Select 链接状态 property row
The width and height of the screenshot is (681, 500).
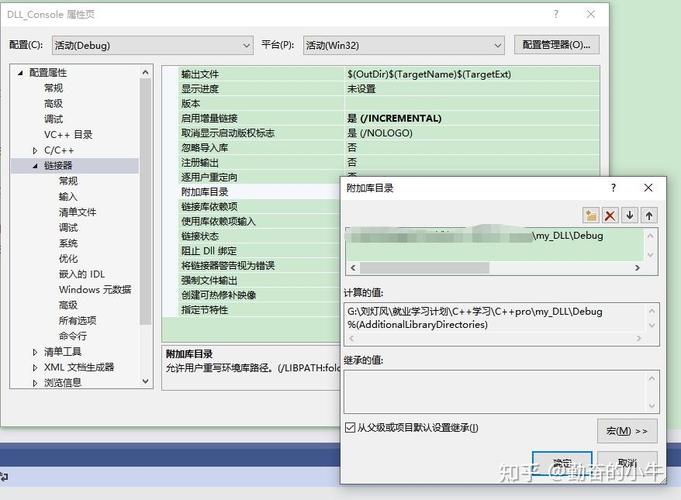[260, 236]
